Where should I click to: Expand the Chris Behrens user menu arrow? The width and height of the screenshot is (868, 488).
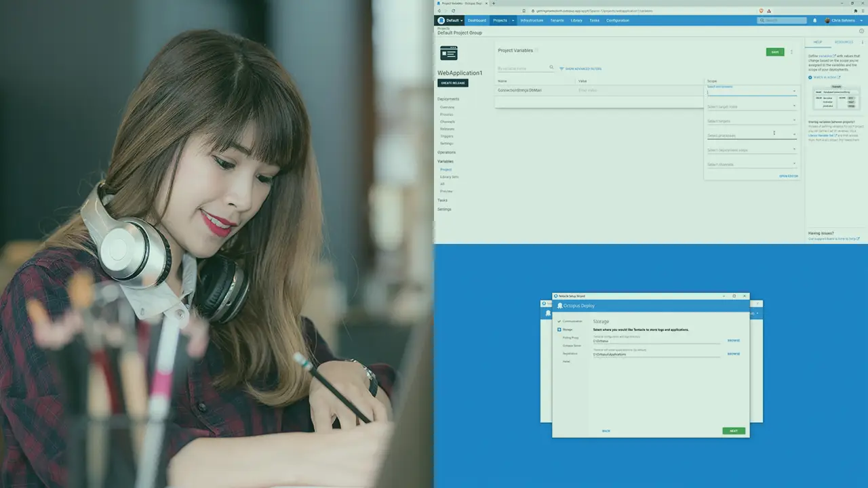pyautogui.click(x=861, y=20)
